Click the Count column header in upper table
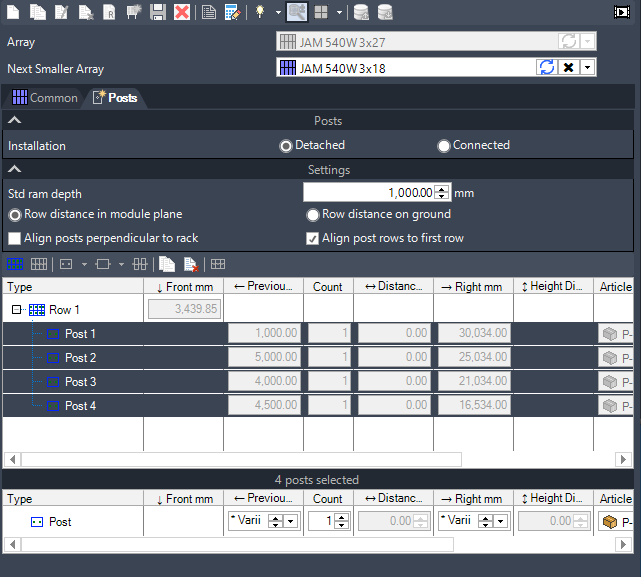The image size is (641, 577). [328, 286]
